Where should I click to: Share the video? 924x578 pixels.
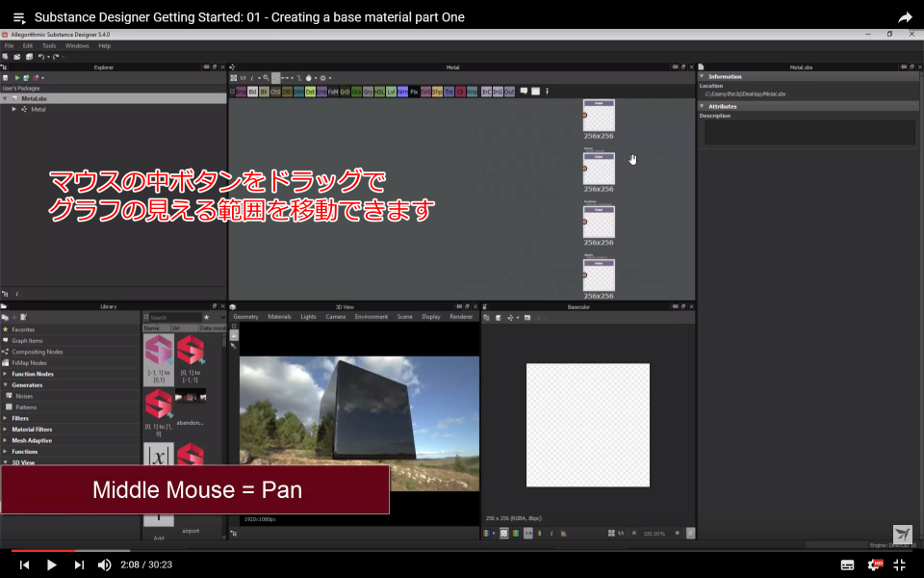905,17
